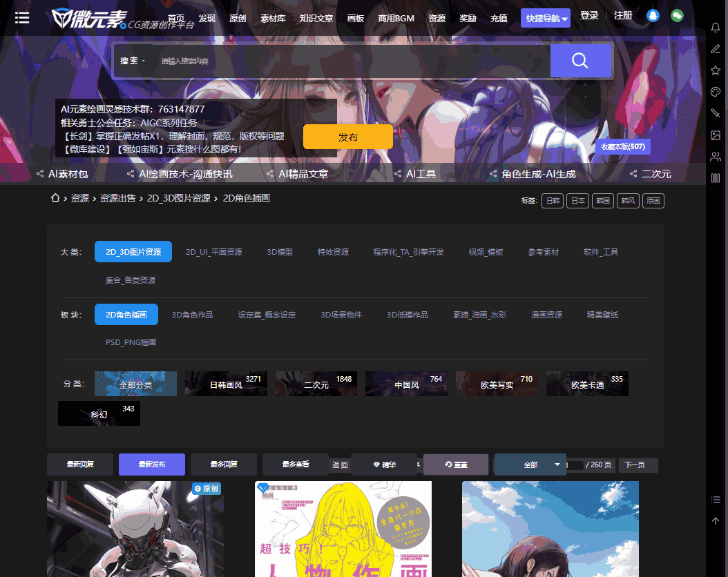Open the 素材库 nav item

pos(273,18)
